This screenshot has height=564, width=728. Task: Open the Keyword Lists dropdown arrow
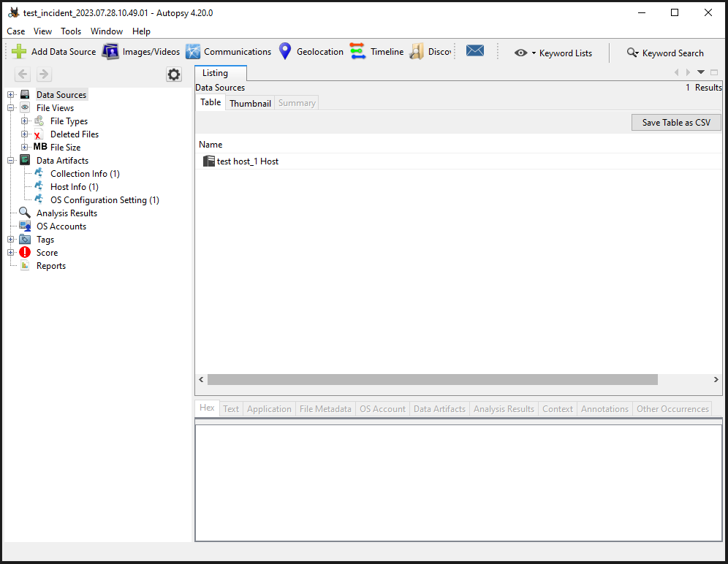click(534, 53)
